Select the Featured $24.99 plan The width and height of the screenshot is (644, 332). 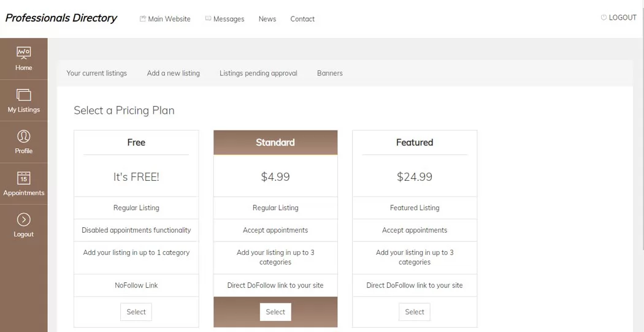click(x=415, y=312)
